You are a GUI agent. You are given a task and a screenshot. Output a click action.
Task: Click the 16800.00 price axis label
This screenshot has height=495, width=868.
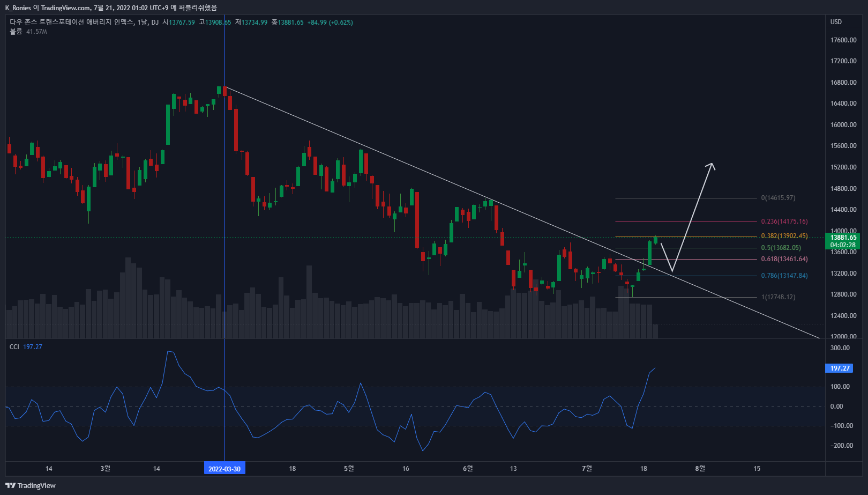[x=843, y=83]
